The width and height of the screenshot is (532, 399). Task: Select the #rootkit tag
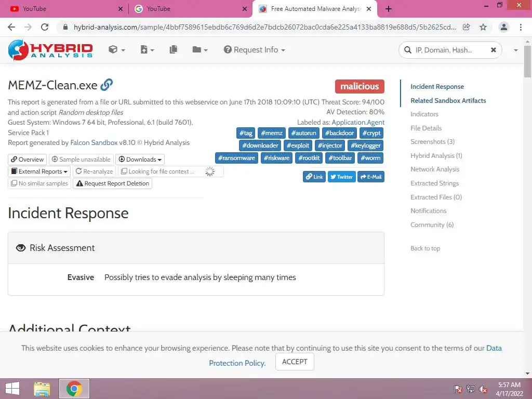tap(309, 158)
